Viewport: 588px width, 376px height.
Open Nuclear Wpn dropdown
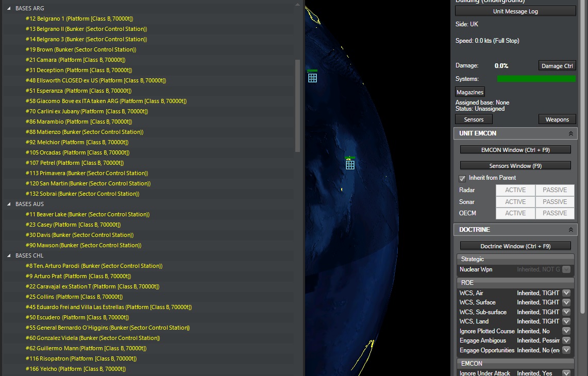(566, 269)
